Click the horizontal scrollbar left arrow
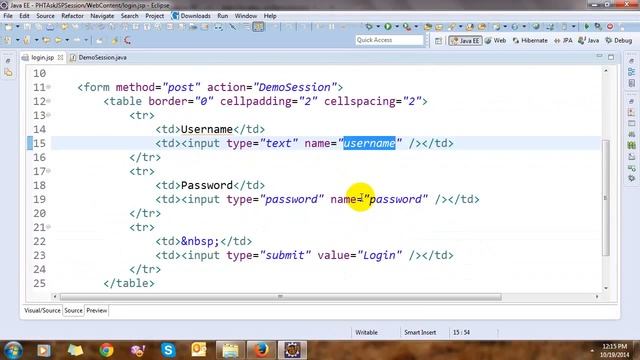 55,297
